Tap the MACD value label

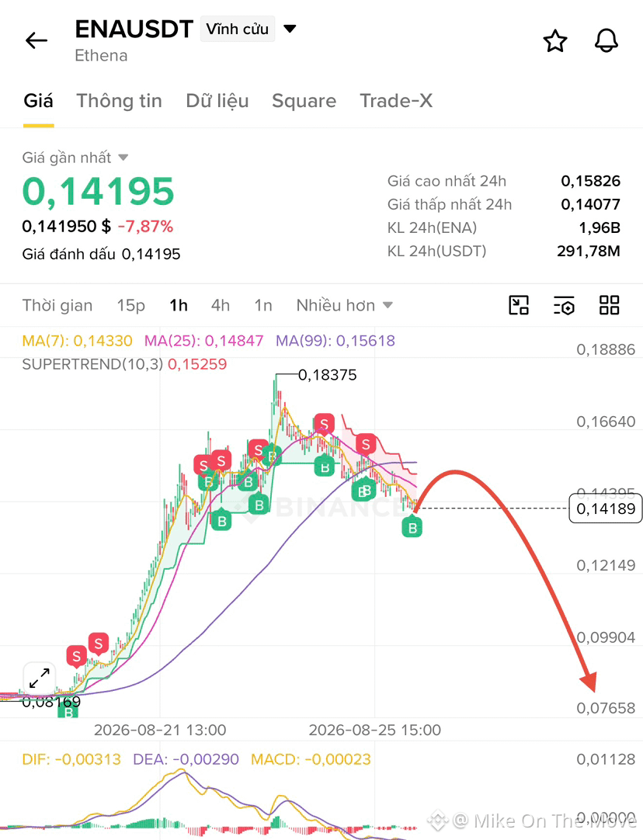pyautogui.click(x=311, y=759)
